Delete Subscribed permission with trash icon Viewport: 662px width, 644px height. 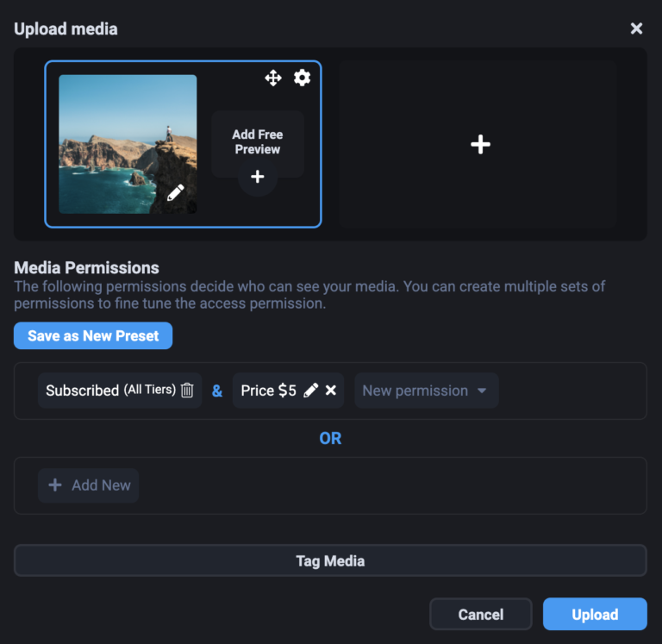tap(187, 390)
